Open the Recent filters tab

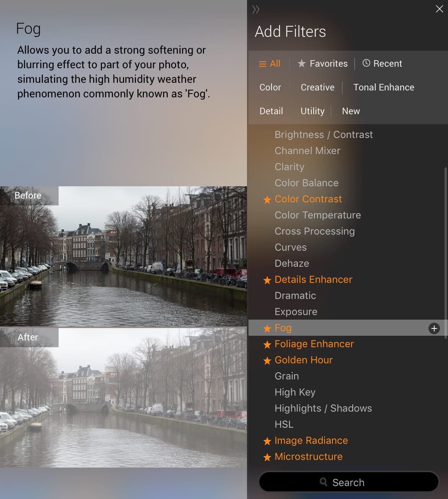[382, 64]
